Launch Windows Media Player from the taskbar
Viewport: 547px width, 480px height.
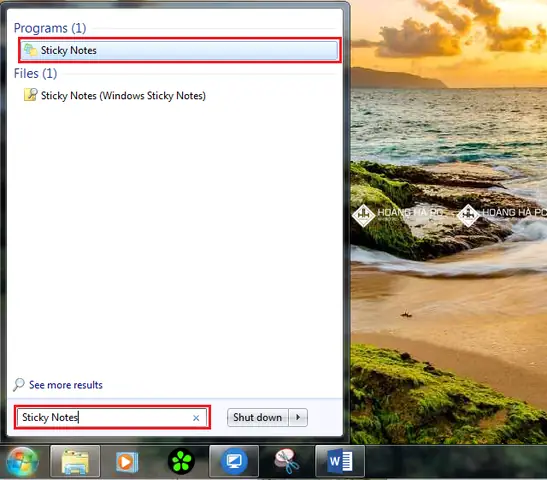pos(127,462)
